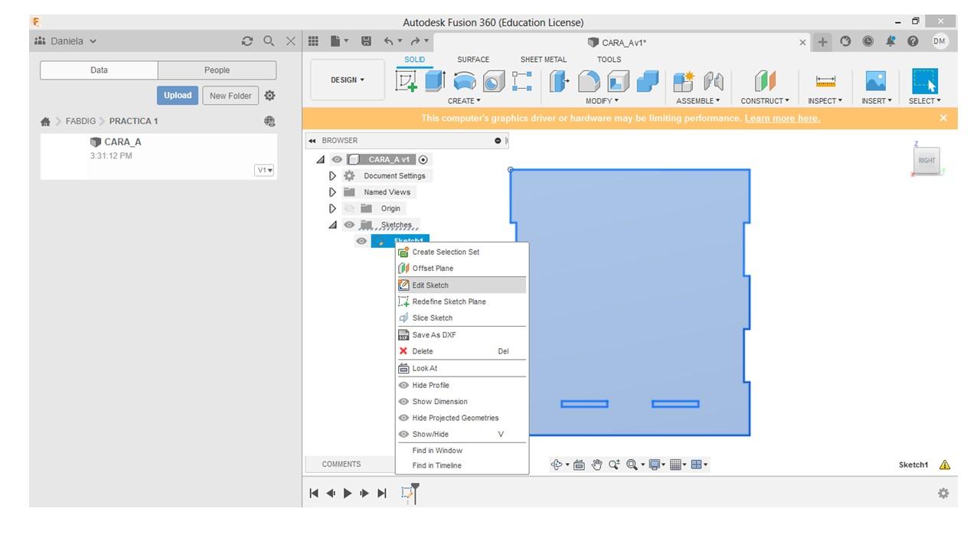Play the timeline

point(348,494)
